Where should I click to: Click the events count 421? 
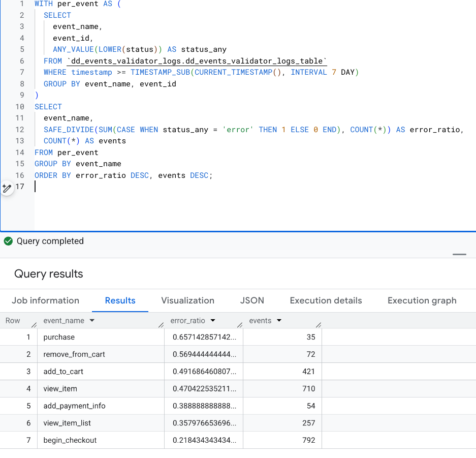click(309, 372)
